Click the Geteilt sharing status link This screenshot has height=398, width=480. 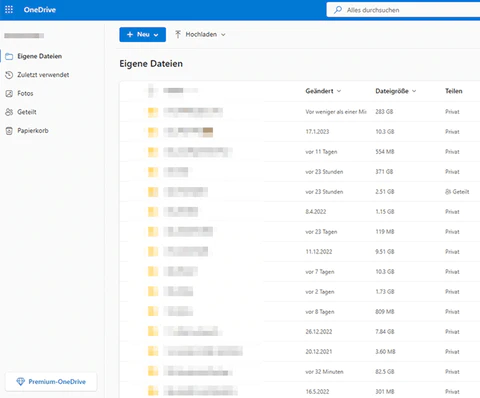[457, 192]
